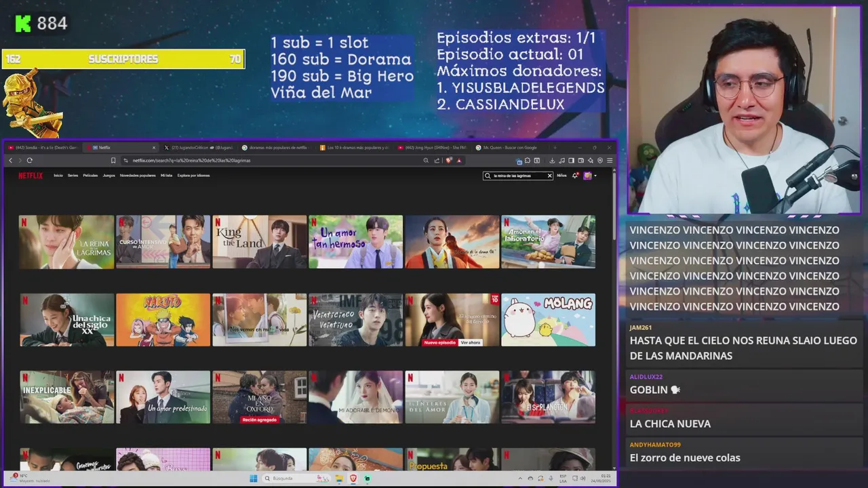The height and width of the screenshot is (488, 868).
Task: Open File Explorer from taskbar
Action: [x=339, y=478]
